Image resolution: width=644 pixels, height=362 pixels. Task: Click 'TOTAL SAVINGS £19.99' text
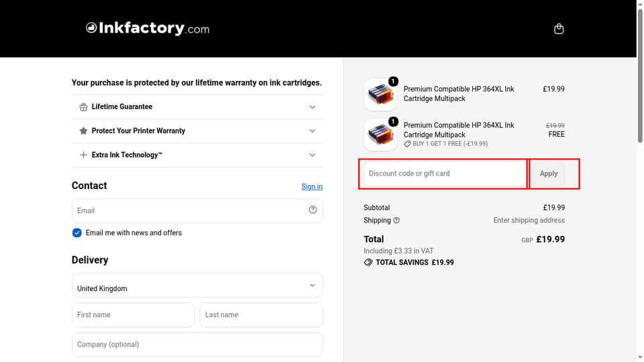[415, 262]
